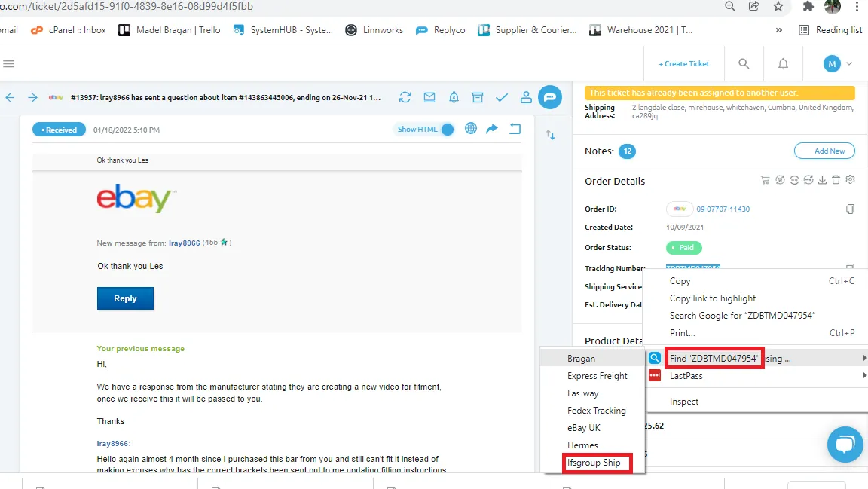This screenshot has width=868, height=489.
Task: Click the Add New note button
Action: [x=824, y=151]
